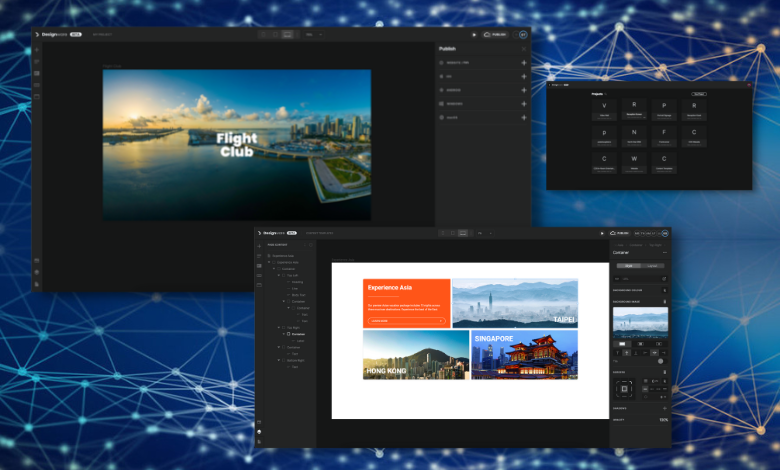Select phone view icon in Experience Asia window

tap(443, 233)
